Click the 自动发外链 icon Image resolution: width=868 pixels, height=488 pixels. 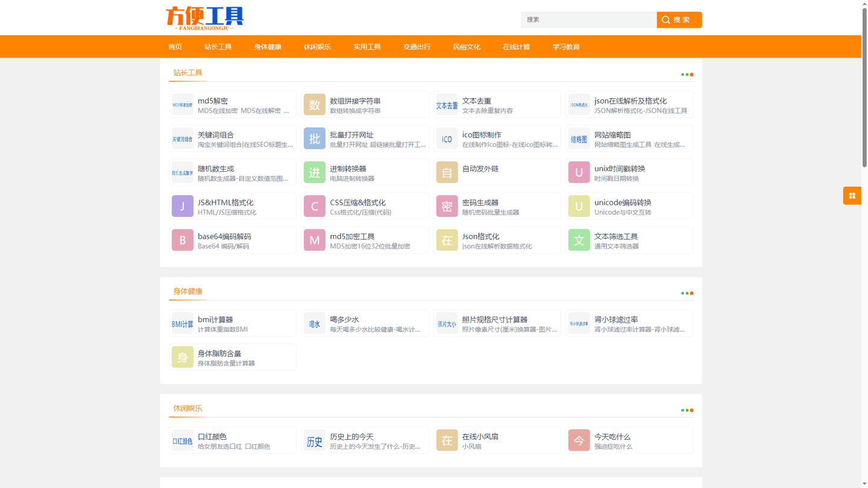[x=447, y=172]
